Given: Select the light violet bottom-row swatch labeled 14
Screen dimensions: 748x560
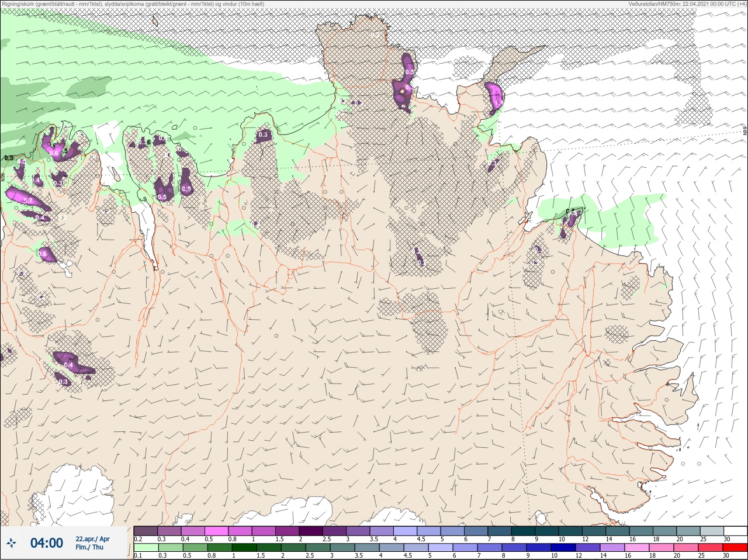Looking at the screenshot, I should click(612, 548).
